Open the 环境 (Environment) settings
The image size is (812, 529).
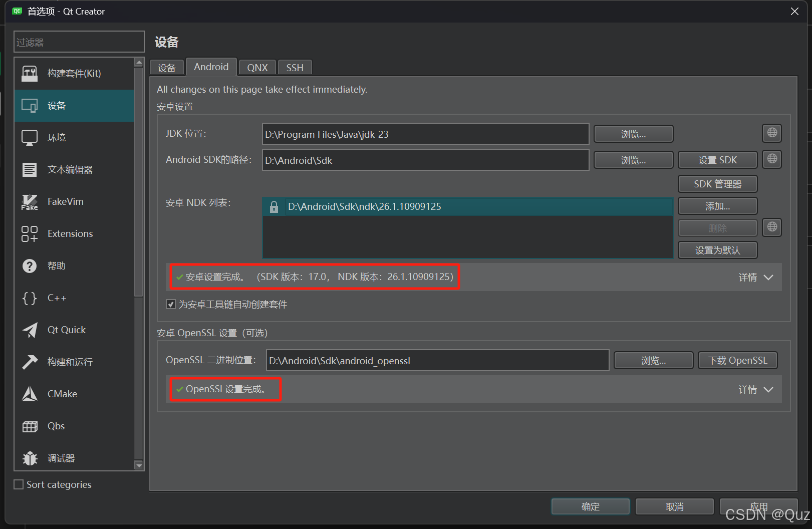coord(56,137)
